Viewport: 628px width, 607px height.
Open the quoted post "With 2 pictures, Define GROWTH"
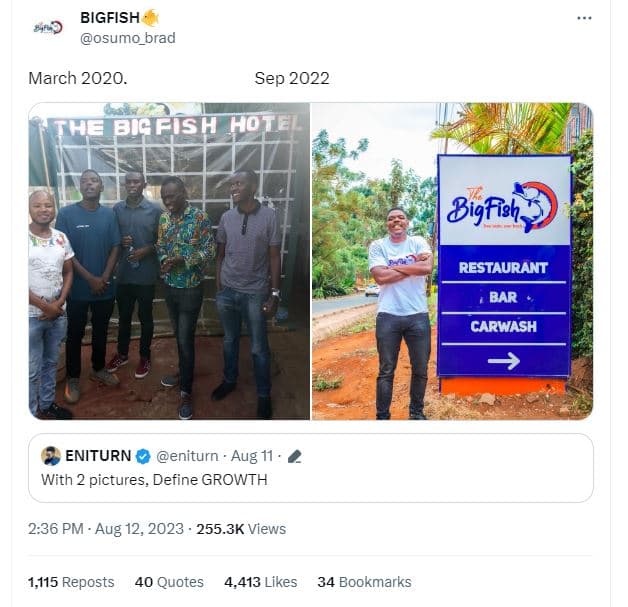pyautogui.click(x=154, y=480)
